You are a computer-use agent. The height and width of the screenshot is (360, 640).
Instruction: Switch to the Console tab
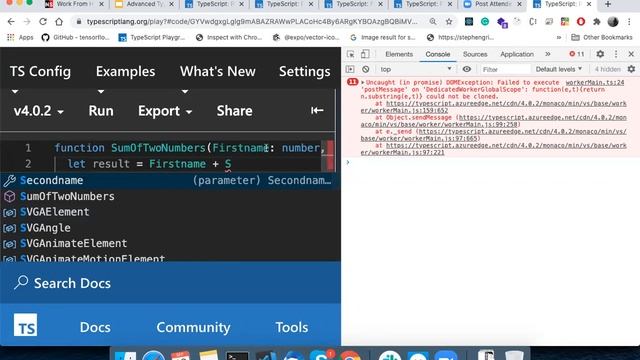[438, 54]
